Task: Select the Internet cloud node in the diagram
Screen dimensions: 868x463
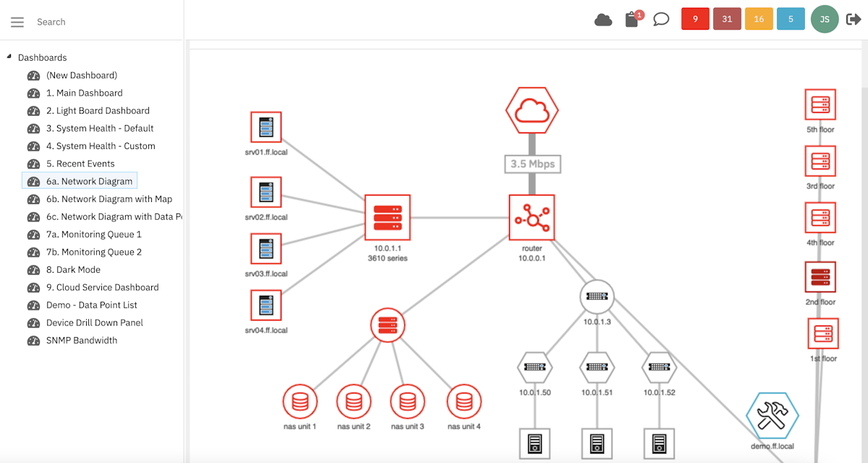Action: (532, 110)
